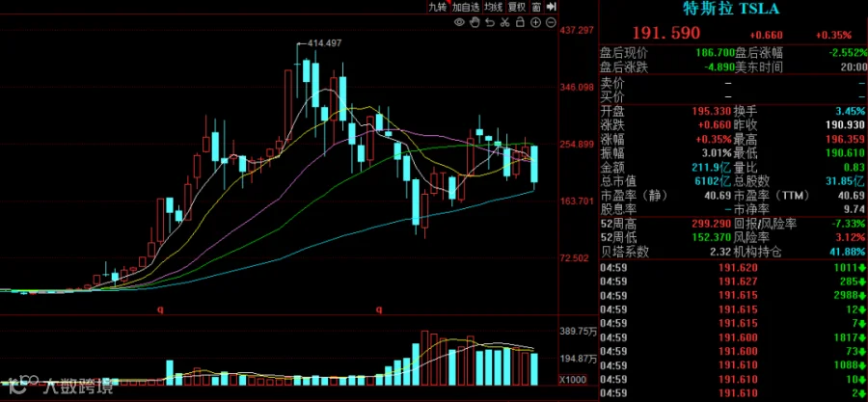Click the 346.098 price axis label

[577, 88]
